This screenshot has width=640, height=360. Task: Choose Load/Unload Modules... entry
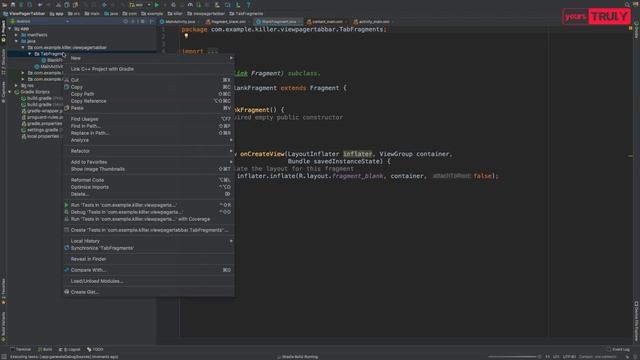click(x=149, y=281)
